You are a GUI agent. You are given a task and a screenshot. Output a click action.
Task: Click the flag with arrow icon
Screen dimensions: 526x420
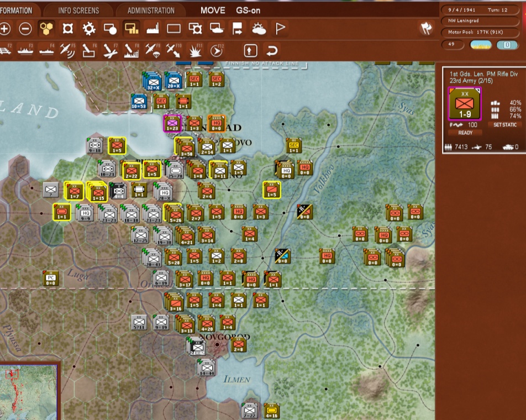(x=238, y=29)
